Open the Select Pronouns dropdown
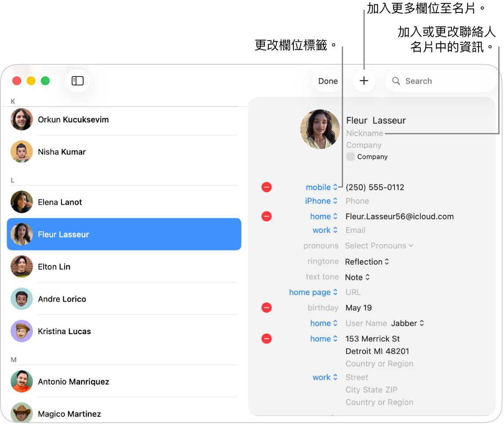This screenshot has height=424, width=504. click(379, 246)
